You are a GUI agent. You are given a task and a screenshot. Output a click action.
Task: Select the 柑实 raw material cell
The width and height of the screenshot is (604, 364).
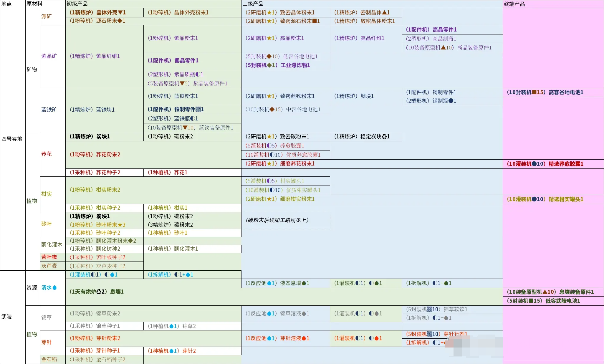53,194
